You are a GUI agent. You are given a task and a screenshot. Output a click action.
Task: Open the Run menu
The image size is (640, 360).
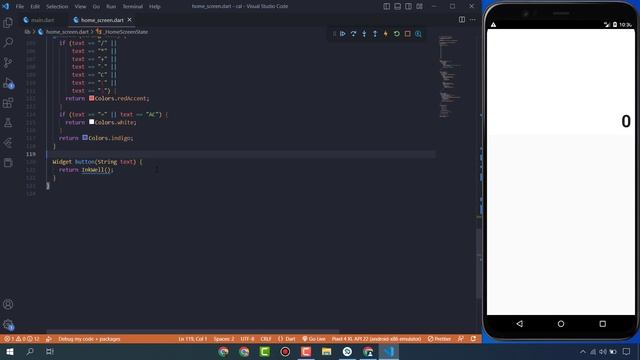(x=111, y=7)
